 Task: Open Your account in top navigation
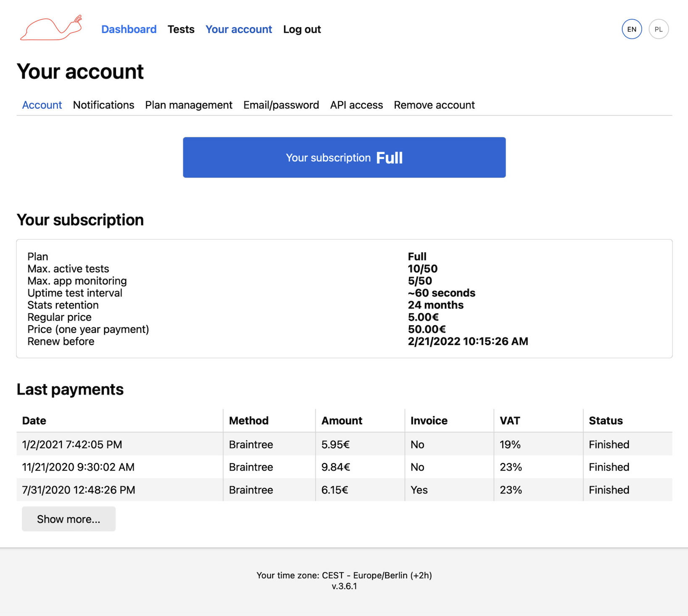239,29
